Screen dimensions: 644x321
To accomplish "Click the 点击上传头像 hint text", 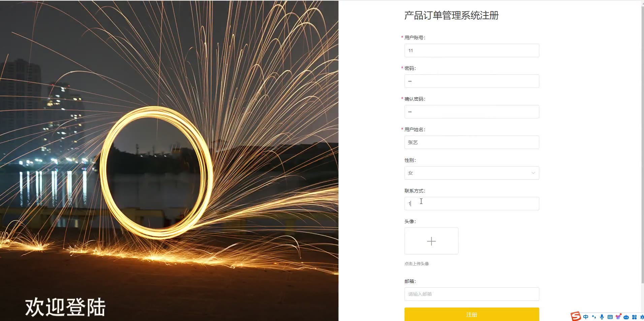I will tap(417, 263).
